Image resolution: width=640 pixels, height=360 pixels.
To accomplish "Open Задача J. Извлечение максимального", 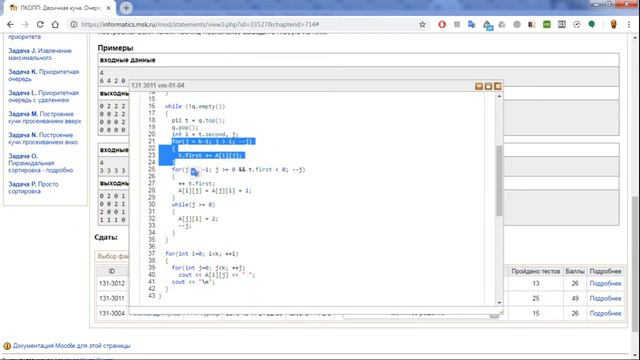I will (40, 54).
